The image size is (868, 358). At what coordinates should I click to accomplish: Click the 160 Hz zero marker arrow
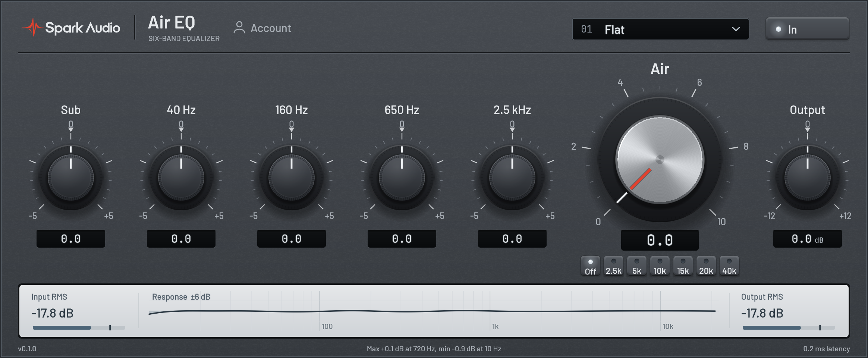click(x=292, y=129)
